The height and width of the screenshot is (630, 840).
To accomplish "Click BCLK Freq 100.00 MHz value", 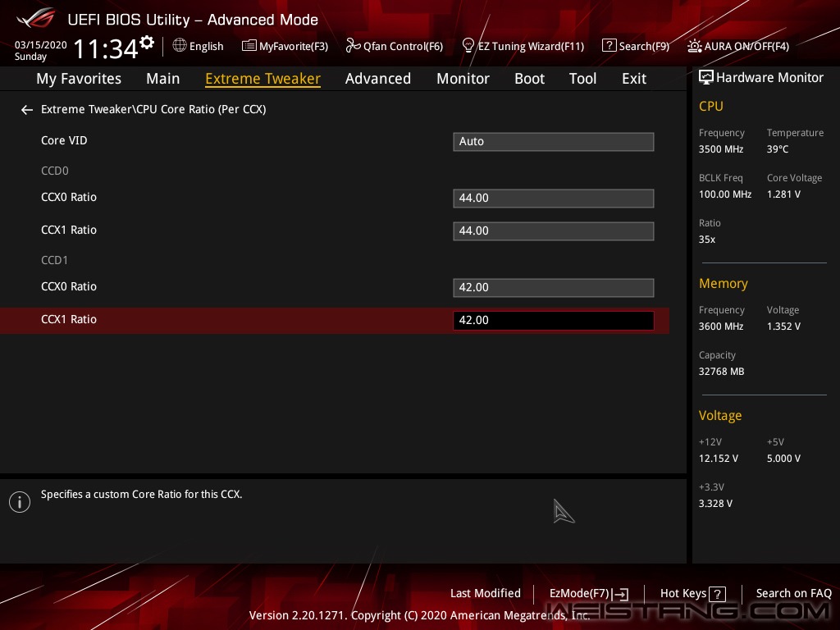I will click(x=725, y=194).
